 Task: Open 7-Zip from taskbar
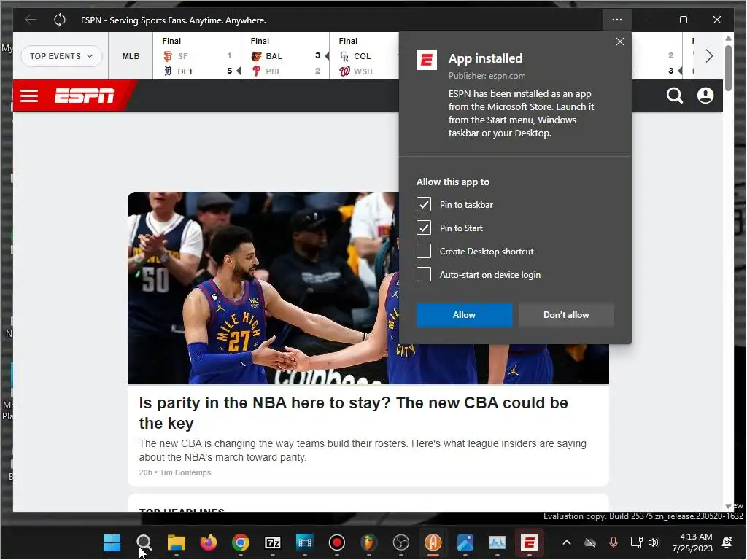pos(273,542)
